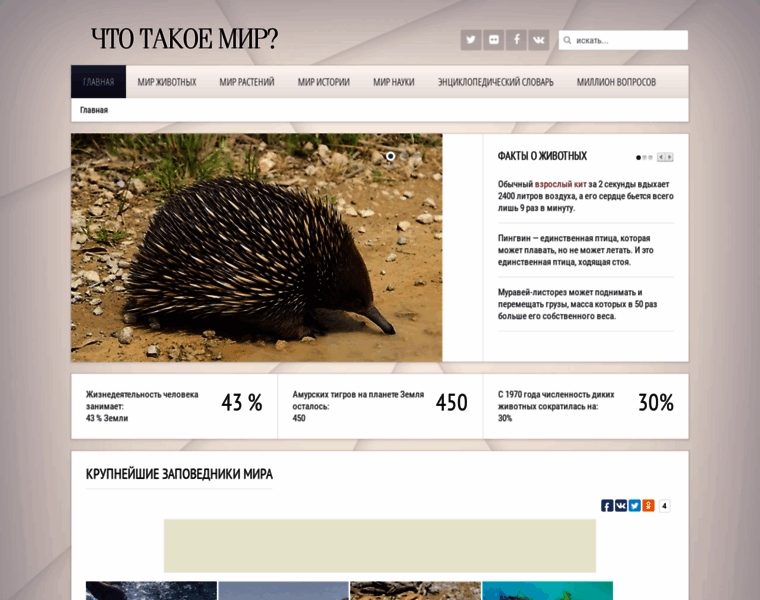The image size is (760, 600).
Task: Click the magnifier icon in the search box
Action: point(568,40)
